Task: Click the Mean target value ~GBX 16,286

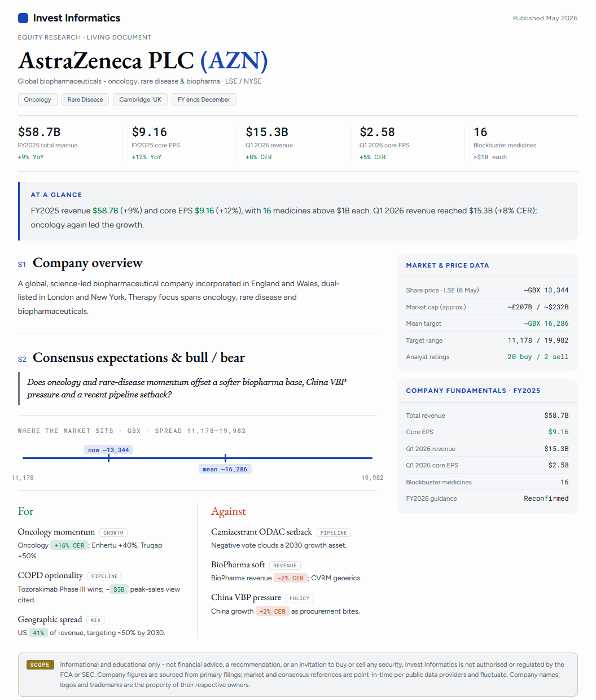Action: [546, 323]
